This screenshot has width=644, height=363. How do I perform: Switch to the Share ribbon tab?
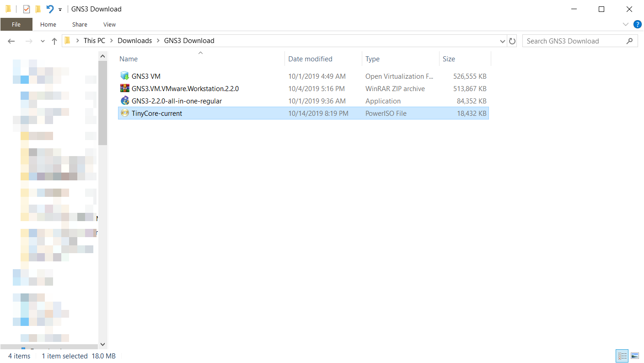[80, 25]
